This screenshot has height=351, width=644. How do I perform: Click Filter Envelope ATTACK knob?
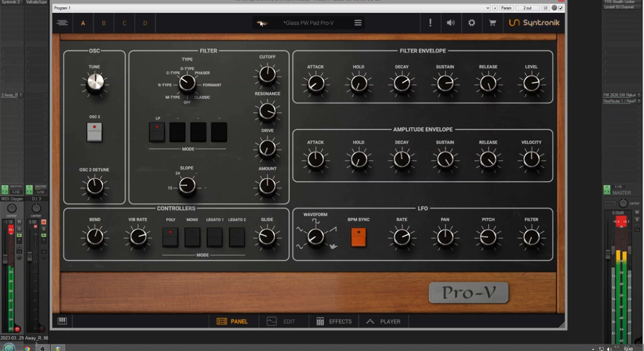pos(316,83)
